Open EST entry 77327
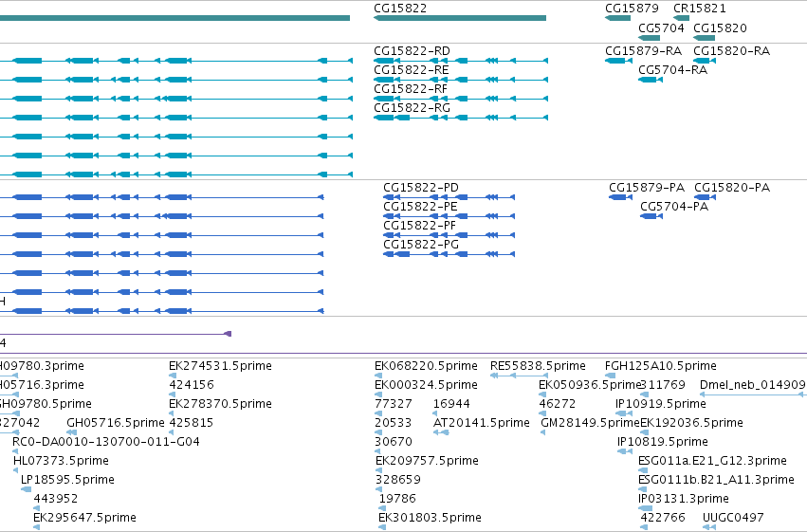Image resolution: width=807 pixels, height=532 pixels. pos(394,404)
